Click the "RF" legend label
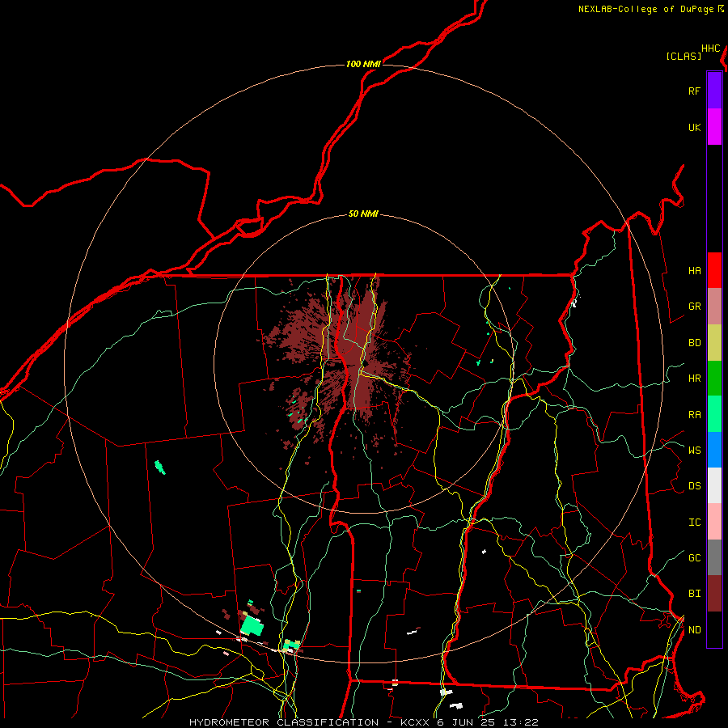728x728 pixels. click(x=694, y=91)
